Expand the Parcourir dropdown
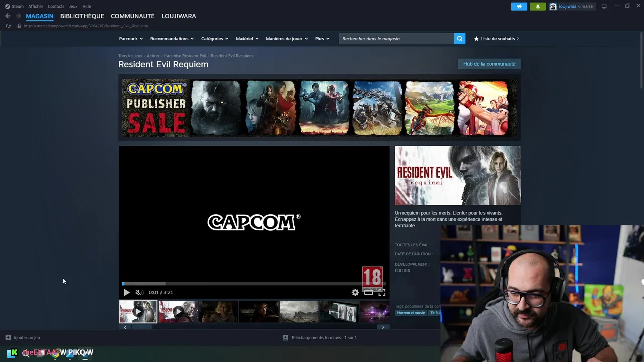This screenshot has width=644, height=362. click(131, 39)
